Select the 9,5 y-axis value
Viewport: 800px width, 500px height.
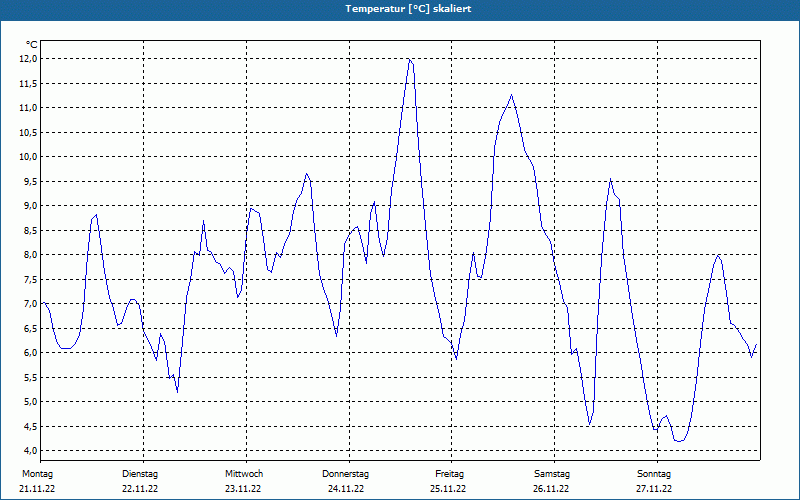(31, 181)
